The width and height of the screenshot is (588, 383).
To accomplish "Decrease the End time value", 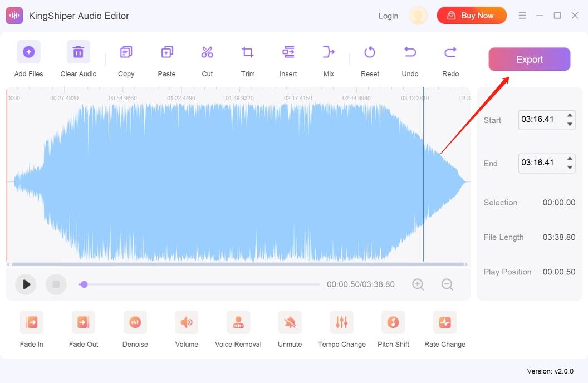I will coord(570,167).
